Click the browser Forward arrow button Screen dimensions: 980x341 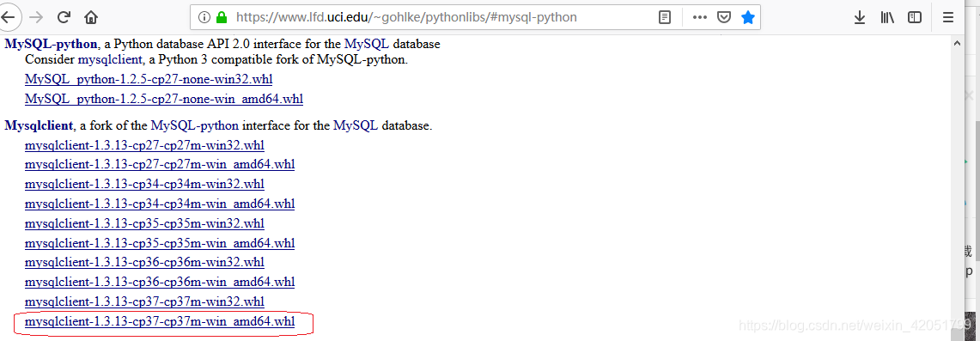pos(36,17)
